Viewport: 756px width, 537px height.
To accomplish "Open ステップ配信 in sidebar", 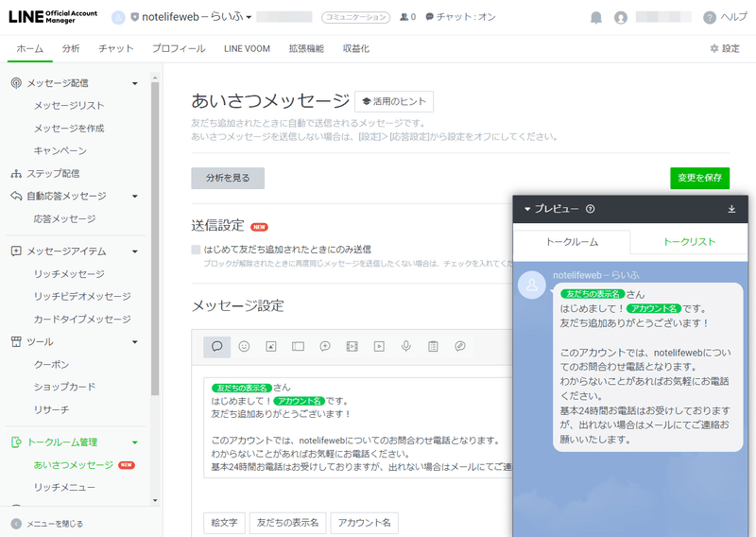I will point(53,174).
